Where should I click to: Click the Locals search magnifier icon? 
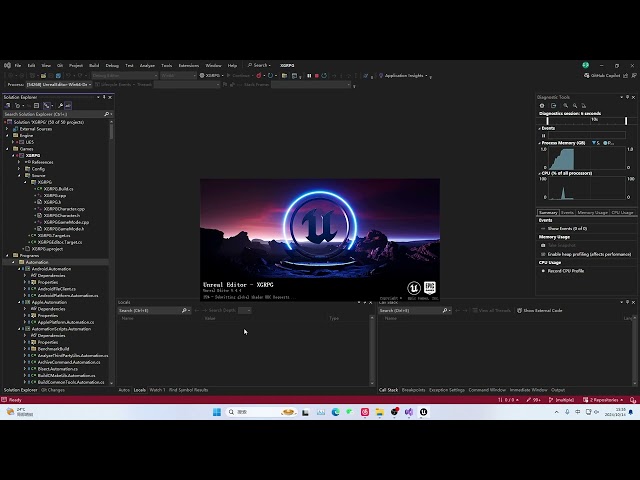184,311
